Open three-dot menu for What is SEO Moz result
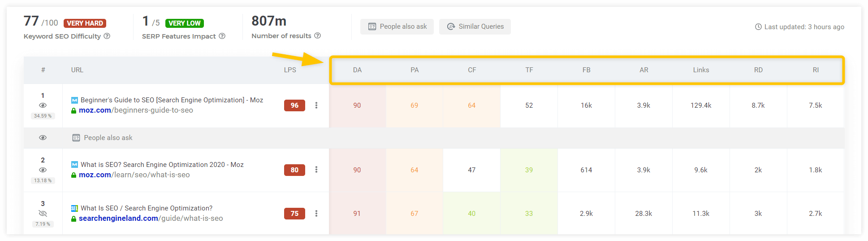Image resolution: width=868 pixels, height=241 pixels. click(x=316, y=170)
